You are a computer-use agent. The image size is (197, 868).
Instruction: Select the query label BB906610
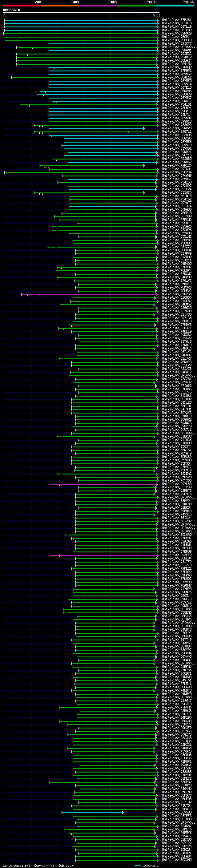pos(11,10)
